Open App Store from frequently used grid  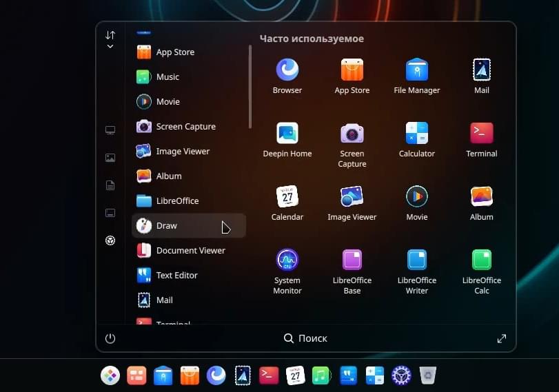point(352,76)
